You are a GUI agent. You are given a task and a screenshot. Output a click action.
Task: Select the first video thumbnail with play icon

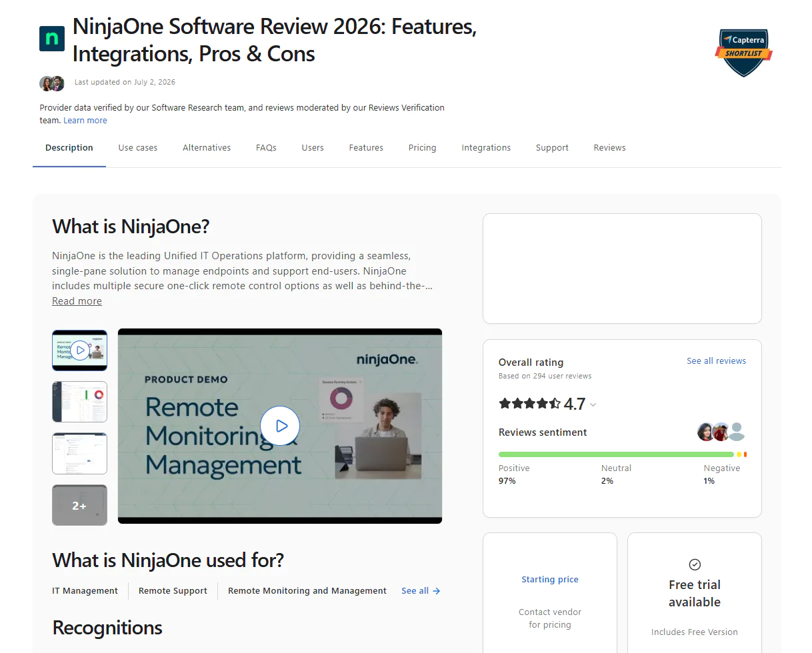coord(79,350)
